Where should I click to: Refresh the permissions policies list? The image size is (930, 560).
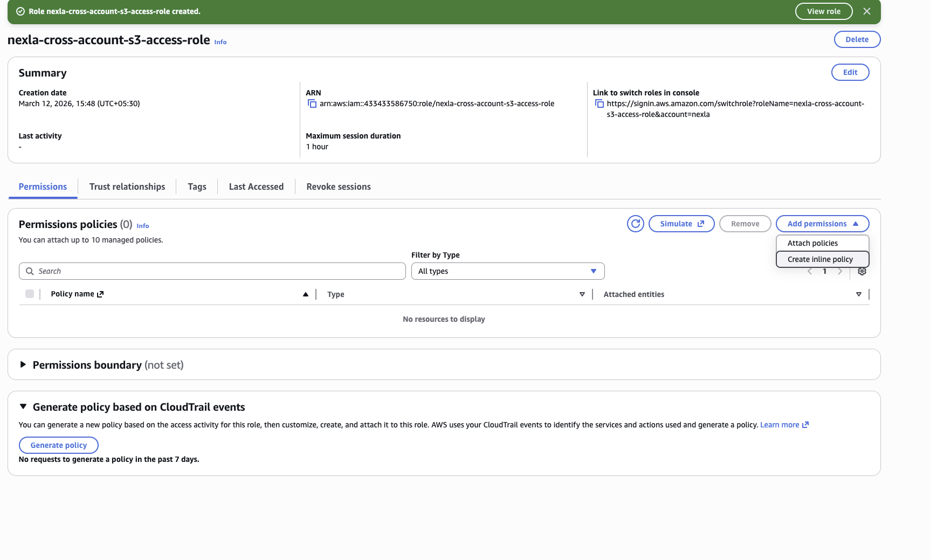point(635,223)
